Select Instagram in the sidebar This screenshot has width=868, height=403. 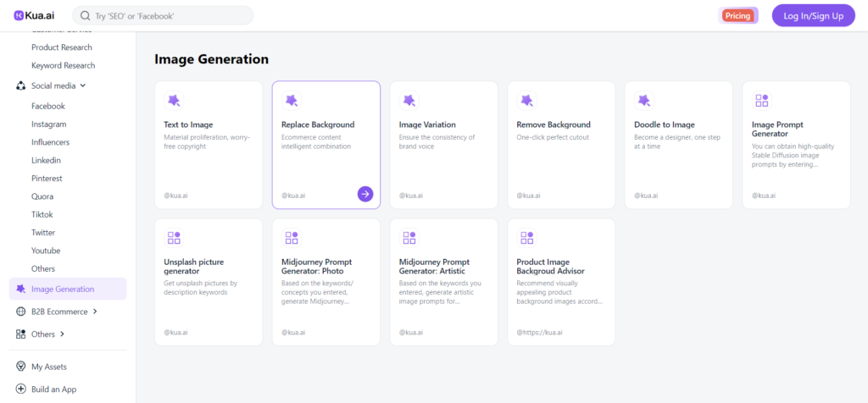48,124
